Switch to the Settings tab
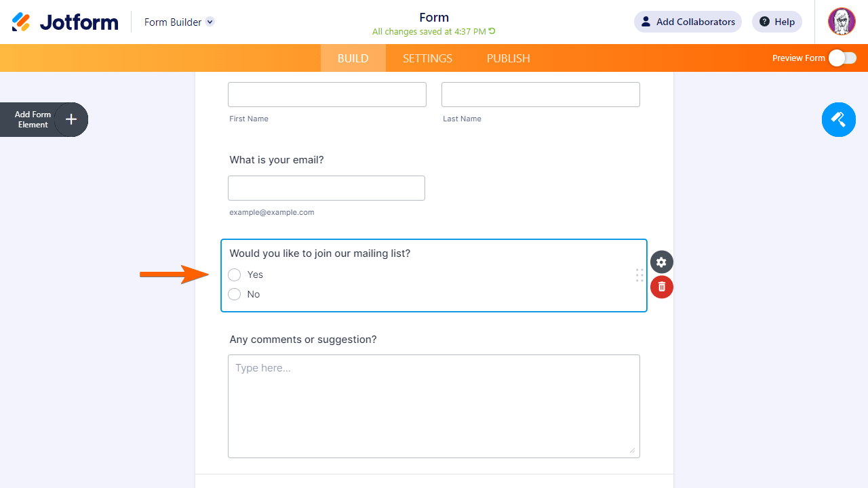 click(427, 58)
